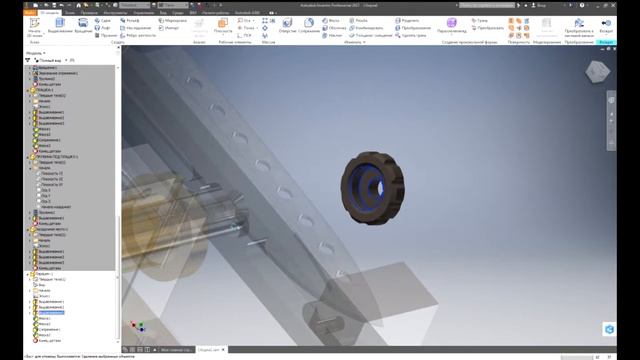Select the Маркировка (Decal) tool
640x360 pixels.
tap(173, 20)
